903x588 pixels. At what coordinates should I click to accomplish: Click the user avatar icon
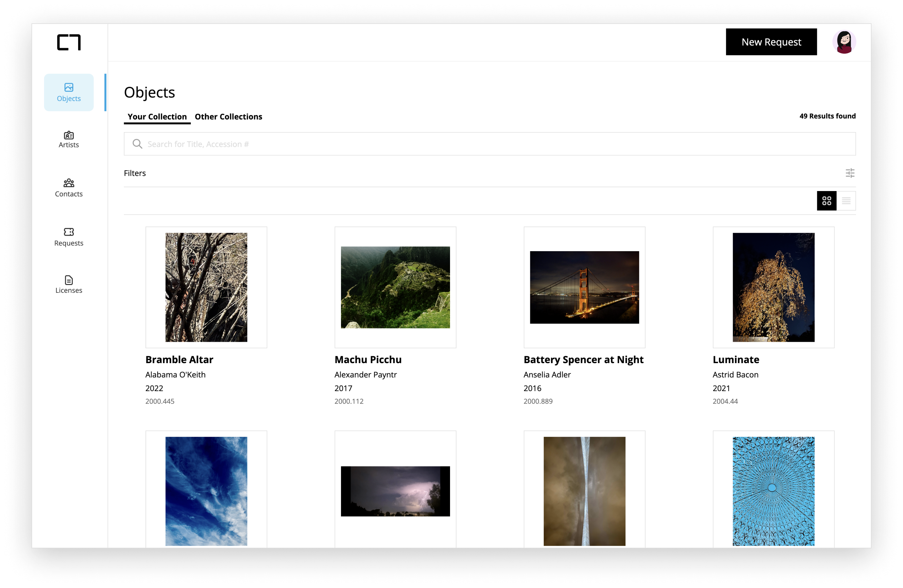[844, 42]
